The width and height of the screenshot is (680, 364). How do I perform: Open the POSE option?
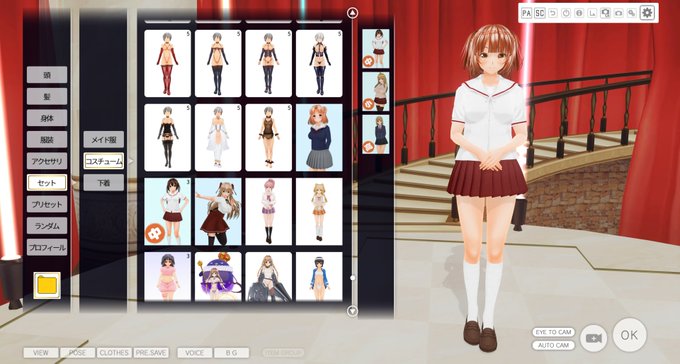78,353
